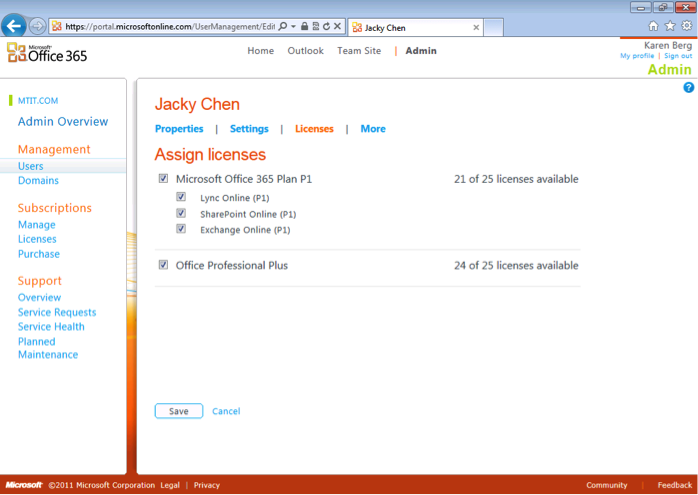Viewport: 698px width, 495px height.
Task: Open Licenses under Subscriptions
Action: [37, 239]
